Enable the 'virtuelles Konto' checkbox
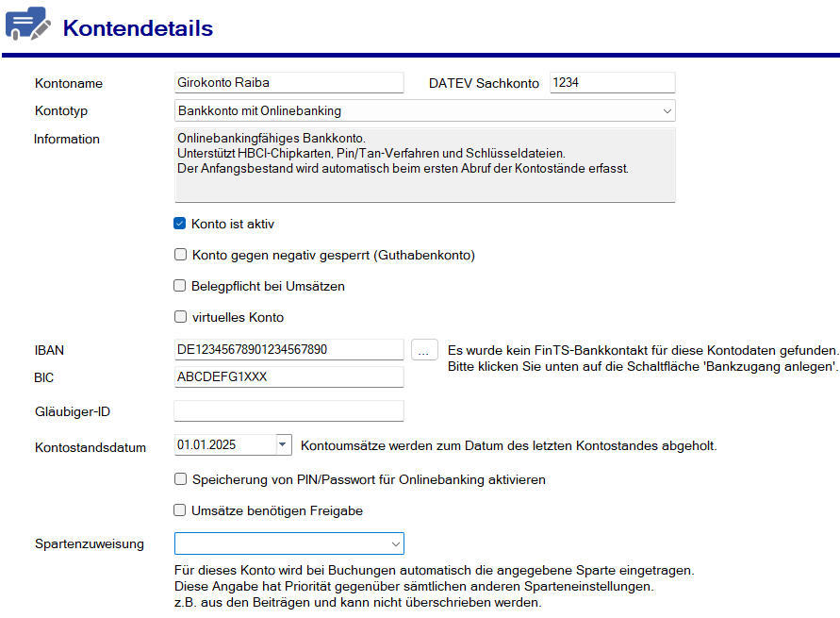 [x=180, y=317]
